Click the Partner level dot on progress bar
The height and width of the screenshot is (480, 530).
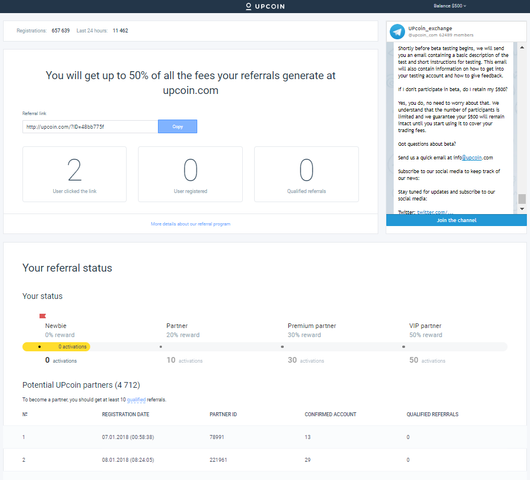(x=161, y=347)
